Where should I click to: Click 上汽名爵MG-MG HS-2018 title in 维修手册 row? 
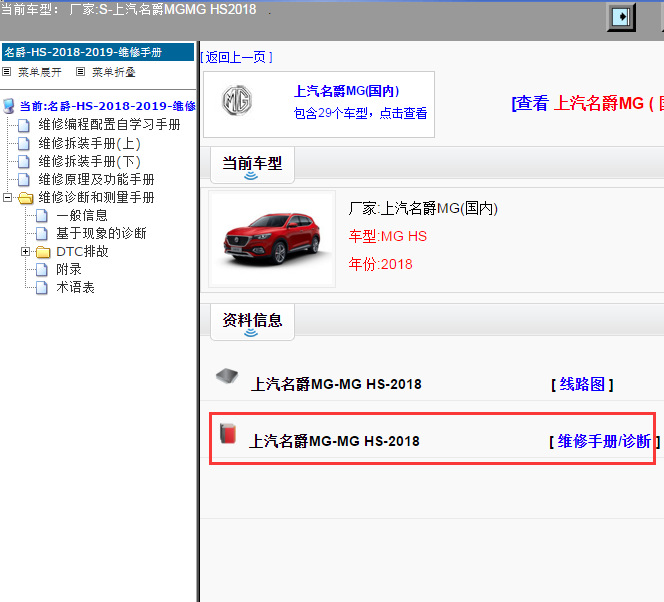(334, 442)
